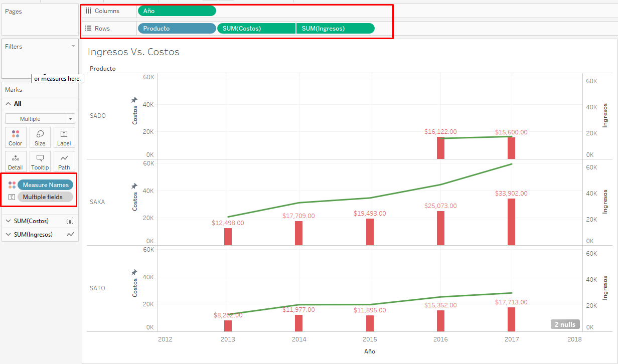Click the Color button in Marks card

16,137
